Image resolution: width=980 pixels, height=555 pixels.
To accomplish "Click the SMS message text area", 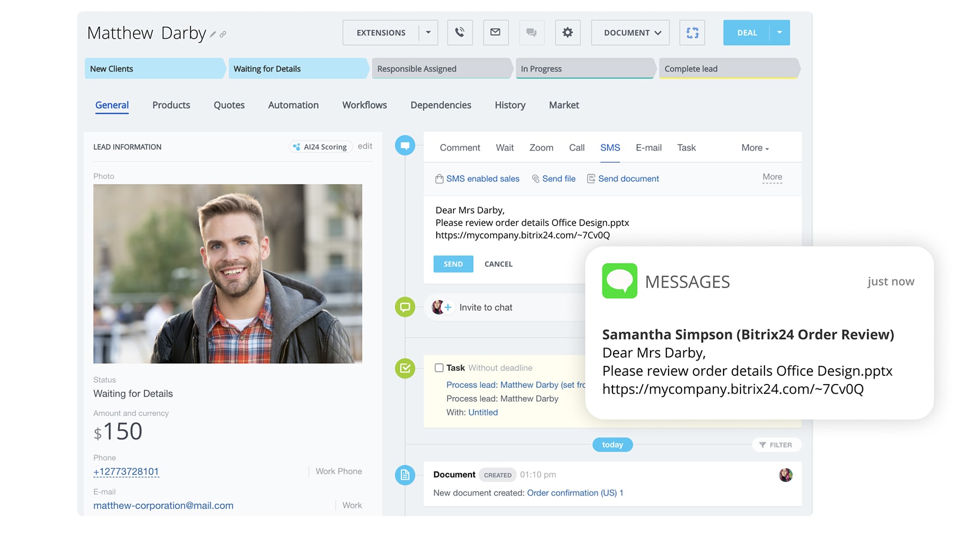I will click(544, 223).
